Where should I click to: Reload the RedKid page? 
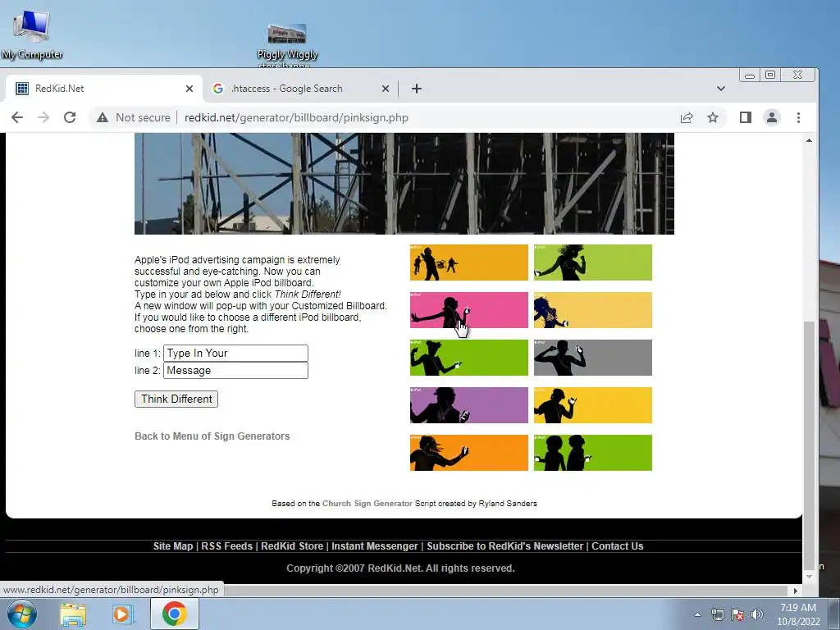[x=70, y=117]
